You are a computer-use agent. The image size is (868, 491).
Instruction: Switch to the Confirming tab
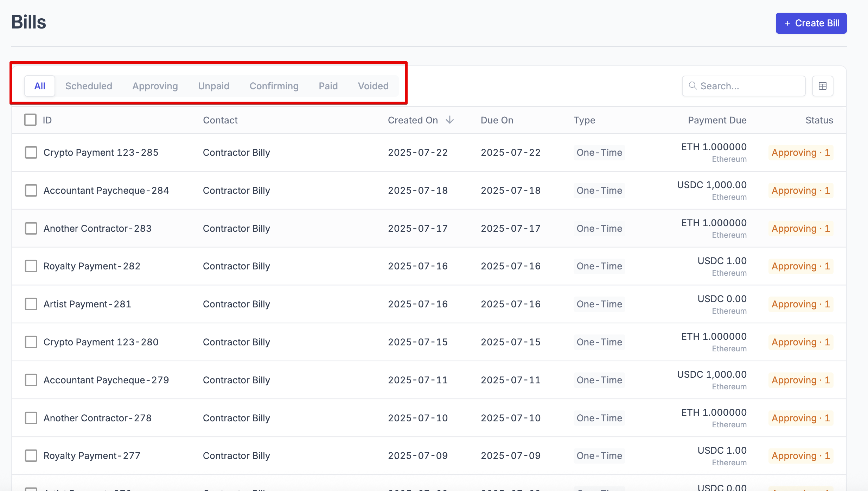(x=274, y=86)
